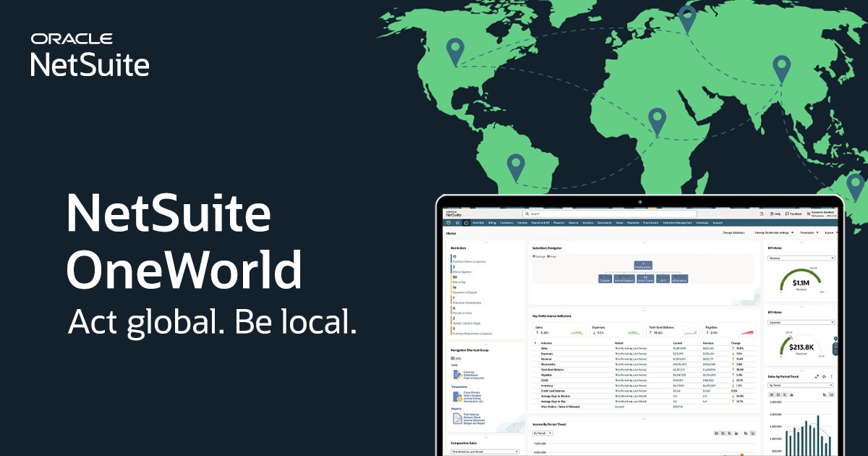The height and width of the screenshot is (456, 868).
Task: Click Inventory row in KPI table
Action: pyautogui.click(x=644, y=385)
